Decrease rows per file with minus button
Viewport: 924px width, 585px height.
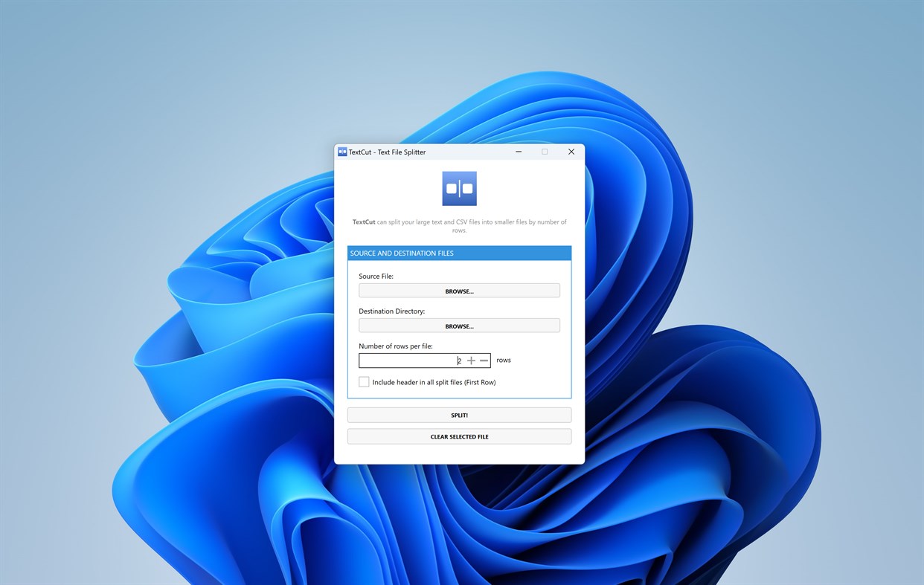(x=484, y=361)
